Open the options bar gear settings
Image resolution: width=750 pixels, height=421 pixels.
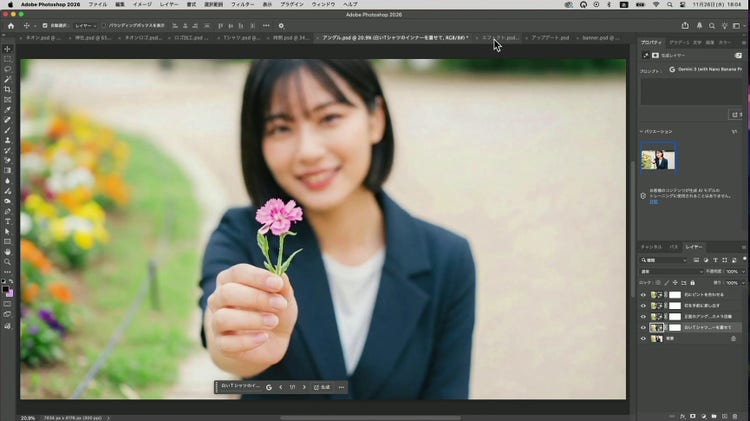[281, 25]
